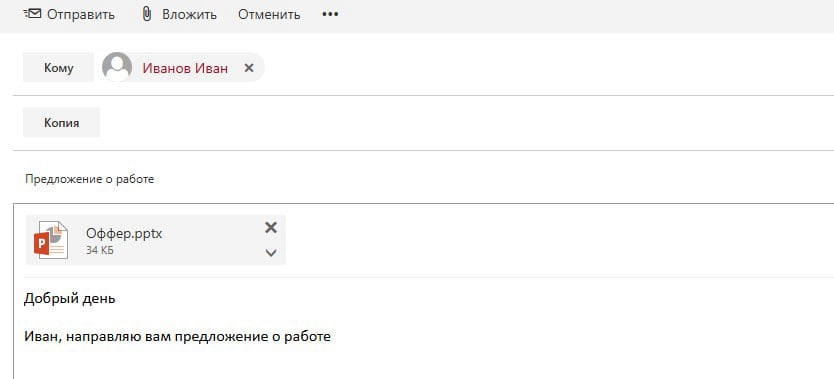
Task: Click the subject field Предложение о работе
Action: pyautogui.click(x=89, y=179)
